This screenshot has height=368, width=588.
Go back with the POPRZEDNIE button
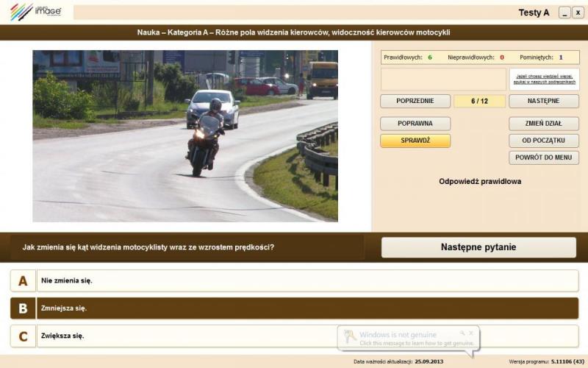[x=415, y=101]
